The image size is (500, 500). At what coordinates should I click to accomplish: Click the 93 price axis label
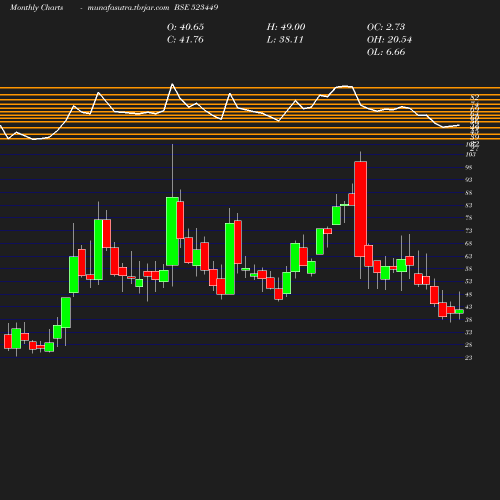pos(469,180)
